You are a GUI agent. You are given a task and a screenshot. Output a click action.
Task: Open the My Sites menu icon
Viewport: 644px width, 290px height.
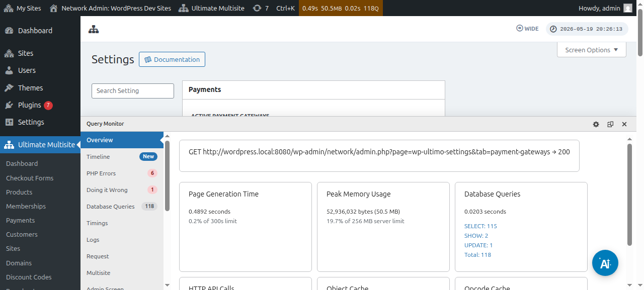[x=9, y=8]
